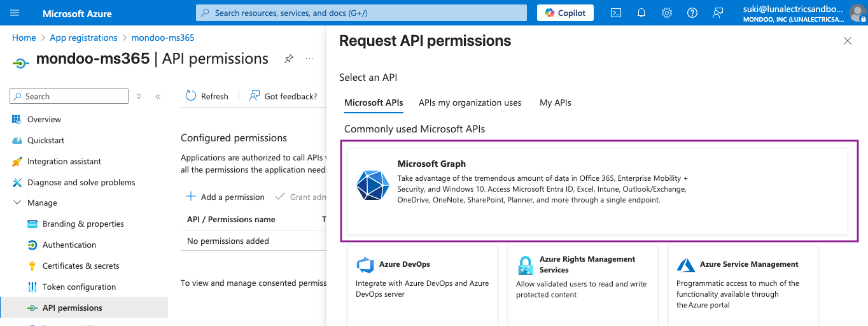Open Branding & properties page

pos(84,223)
